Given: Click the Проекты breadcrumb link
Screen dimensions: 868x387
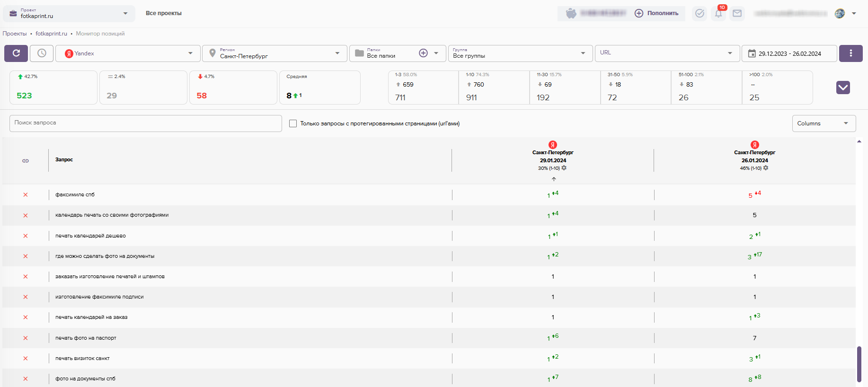Looking at the screenshot, I should coord(15,34).
